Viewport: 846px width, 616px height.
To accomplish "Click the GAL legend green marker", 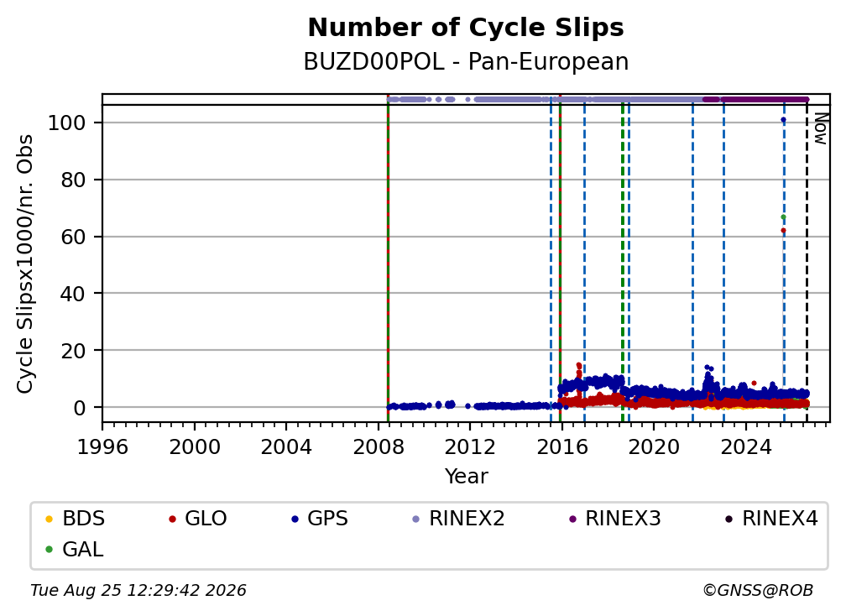I will [x=49, y=550].
